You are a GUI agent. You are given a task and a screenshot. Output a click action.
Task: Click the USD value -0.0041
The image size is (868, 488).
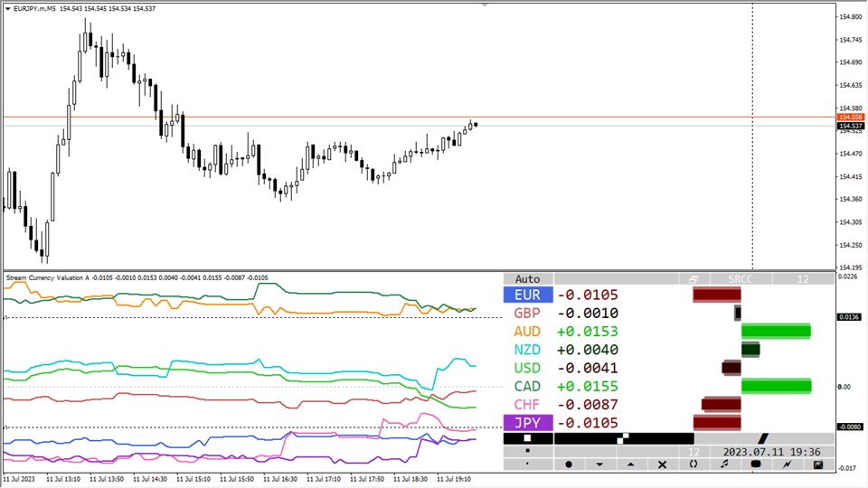click(x=588, y=368)
